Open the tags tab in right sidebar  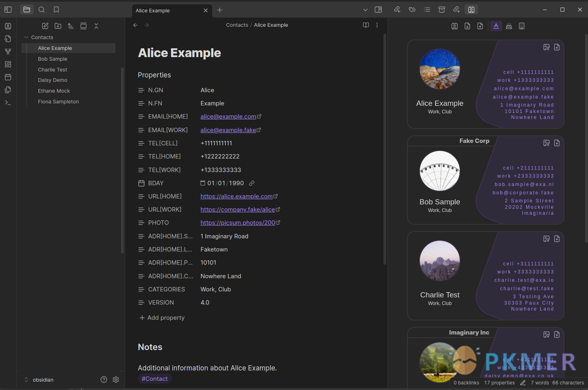(x=412, y=10)
